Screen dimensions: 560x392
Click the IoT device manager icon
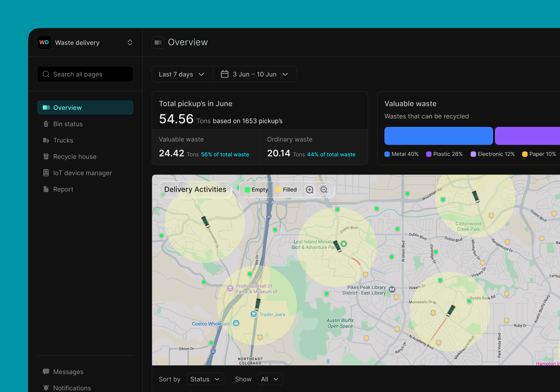(x=46, y=173)
